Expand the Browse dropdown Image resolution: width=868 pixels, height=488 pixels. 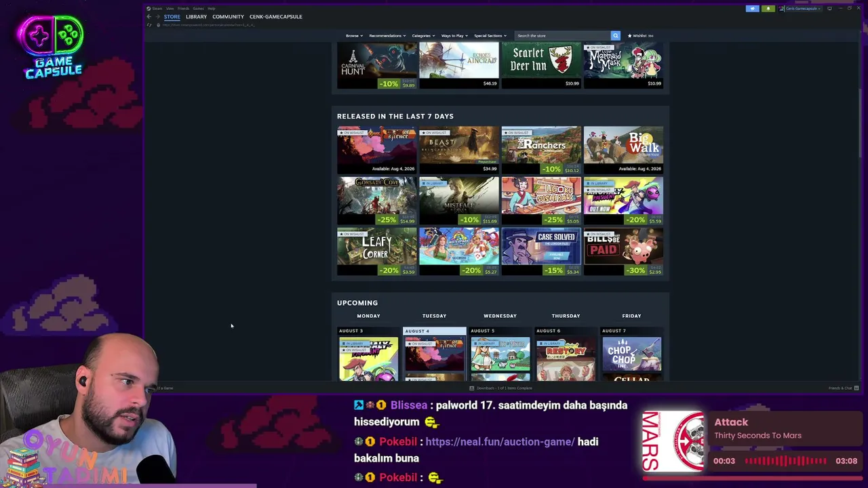tap(354, 35)
